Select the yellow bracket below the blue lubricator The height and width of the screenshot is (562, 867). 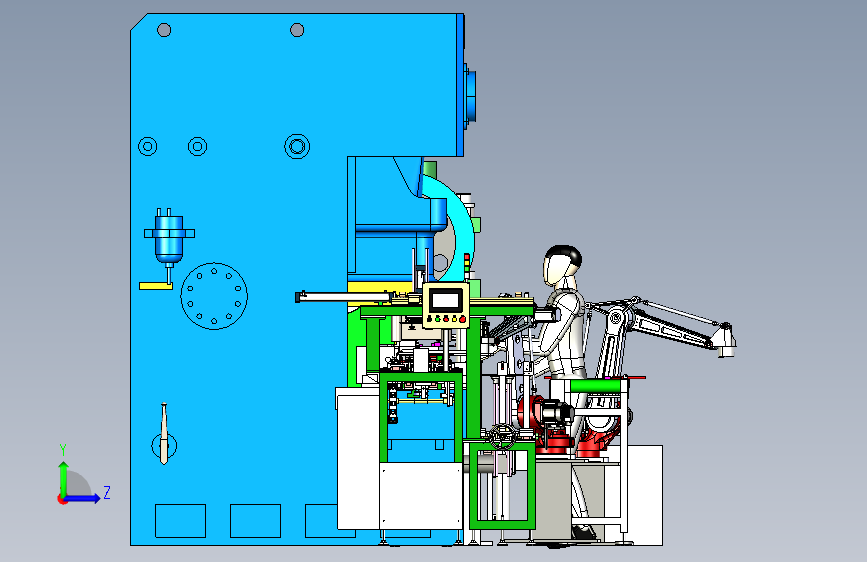156,286
